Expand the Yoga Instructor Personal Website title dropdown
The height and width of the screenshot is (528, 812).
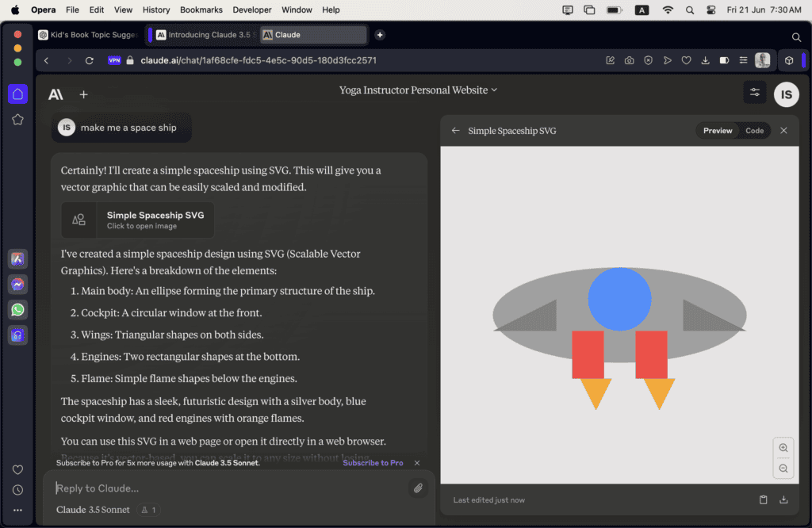(418, 90)
